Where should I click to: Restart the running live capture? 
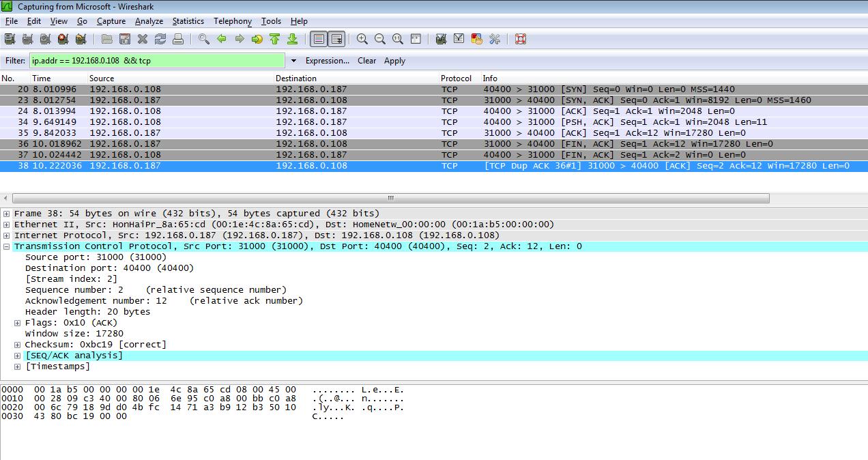pos(81,39)
